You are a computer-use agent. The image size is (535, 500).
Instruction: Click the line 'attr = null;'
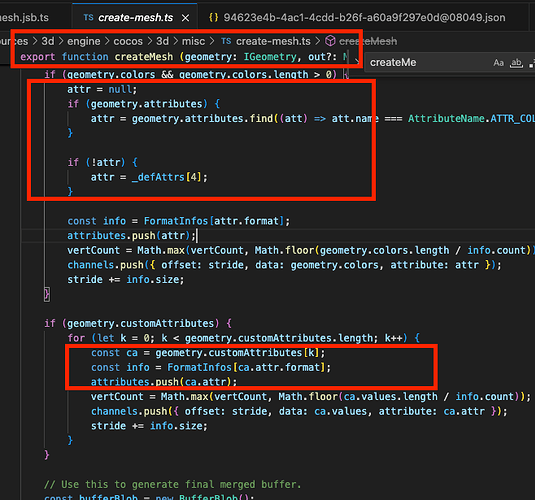coord(102,89)
